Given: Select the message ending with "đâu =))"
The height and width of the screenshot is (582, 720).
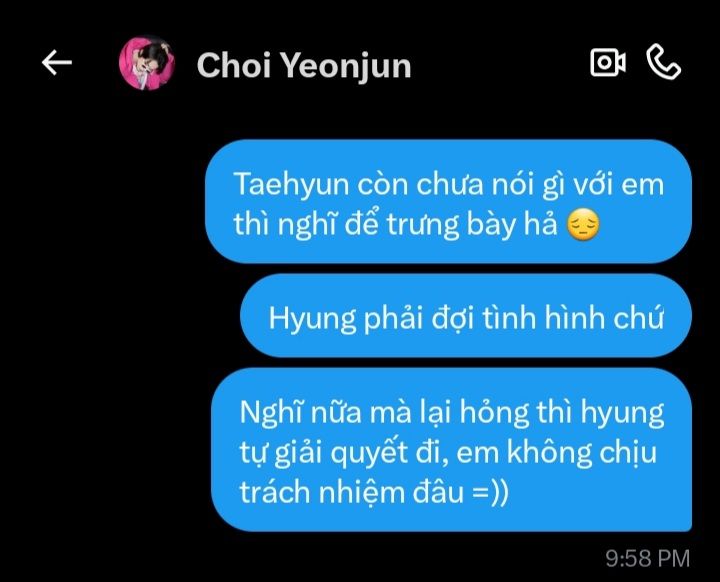Looking at the screenshot, I should pos(451,450).
